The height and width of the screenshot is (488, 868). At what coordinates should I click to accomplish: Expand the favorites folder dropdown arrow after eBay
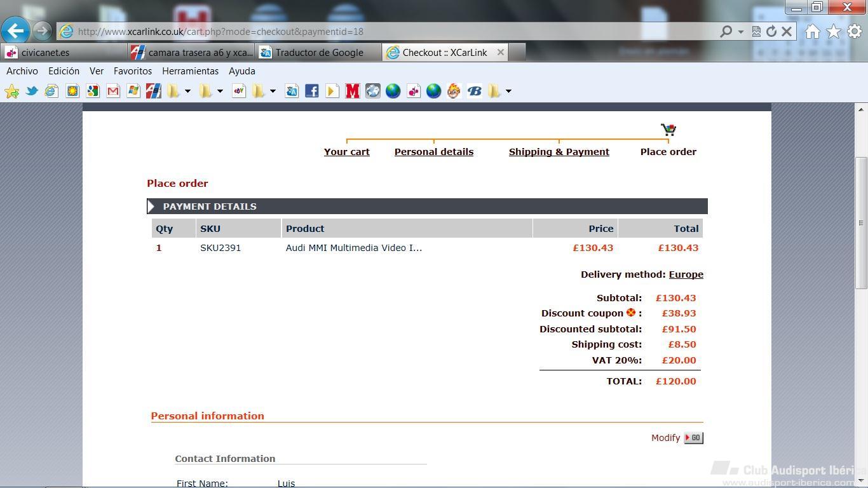coord(273,91)
